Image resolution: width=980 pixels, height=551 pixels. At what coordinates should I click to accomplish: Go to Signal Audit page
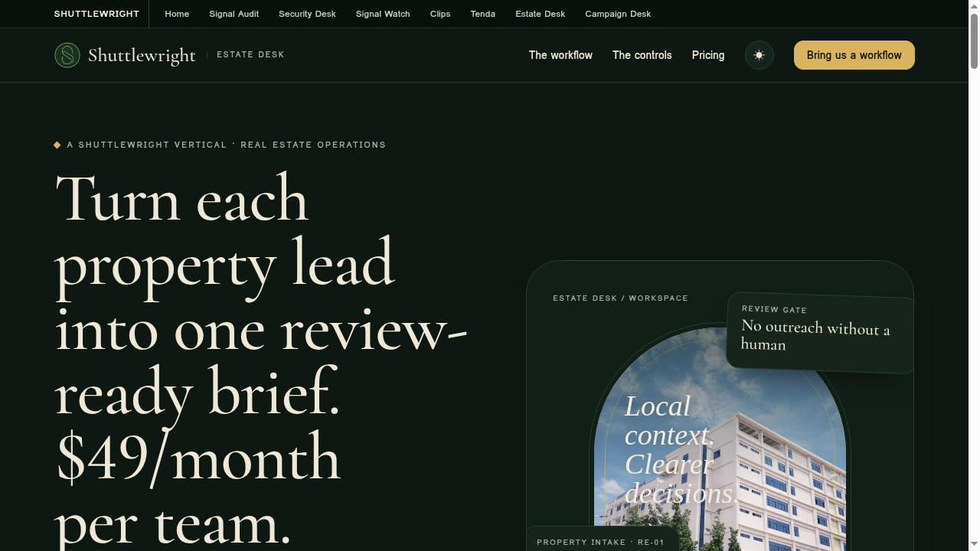pos(234,14)
